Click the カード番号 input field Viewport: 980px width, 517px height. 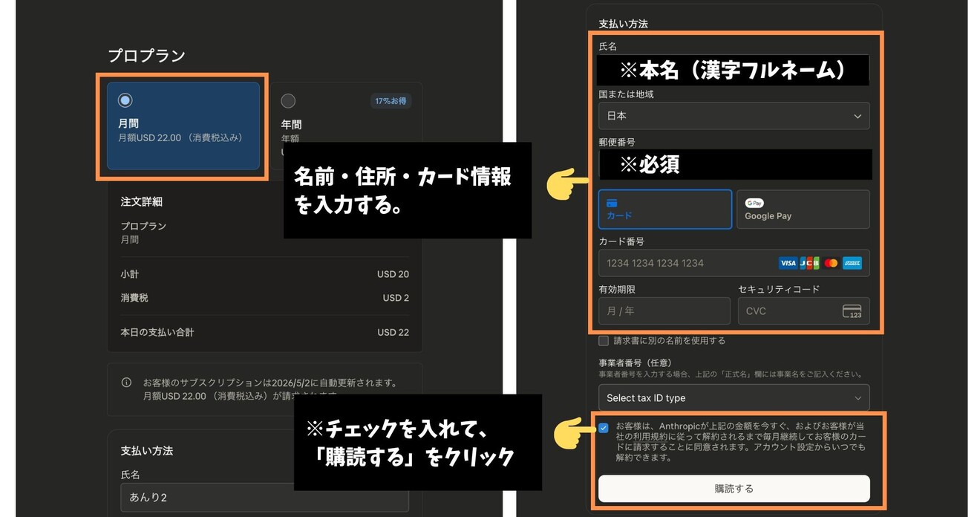[734, 263]
